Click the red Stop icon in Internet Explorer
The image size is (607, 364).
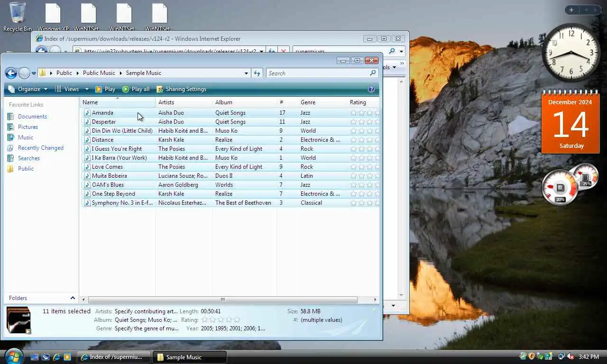click(x=284, y=51)
